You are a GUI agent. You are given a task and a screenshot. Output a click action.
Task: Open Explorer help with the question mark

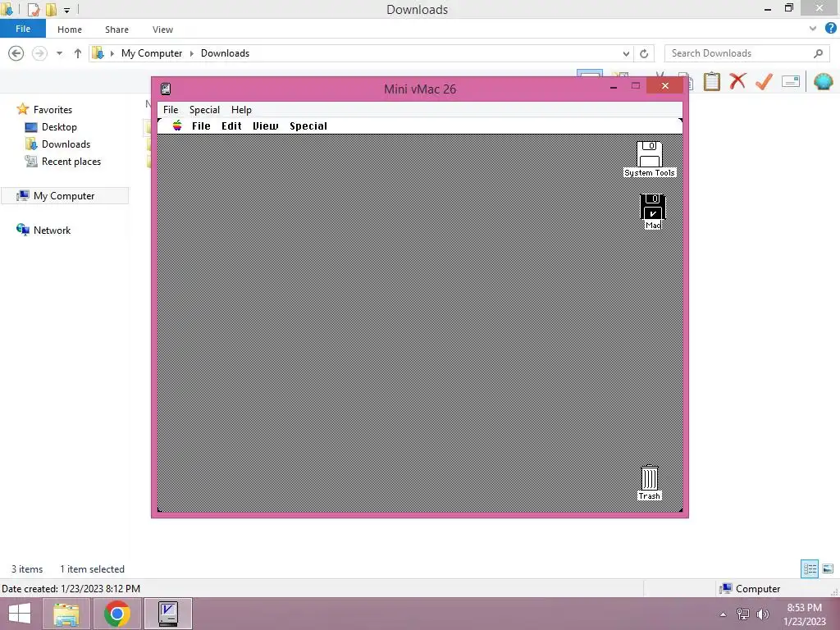pyautogui.click(x=830, y=29)
